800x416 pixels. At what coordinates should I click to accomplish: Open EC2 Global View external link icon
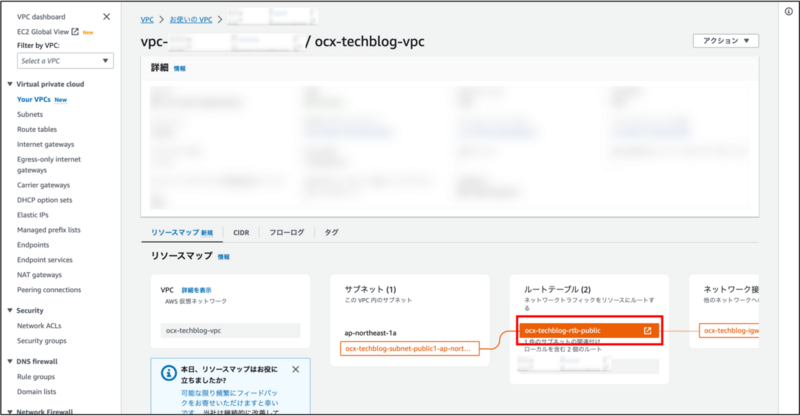click(x=75, y=32)
